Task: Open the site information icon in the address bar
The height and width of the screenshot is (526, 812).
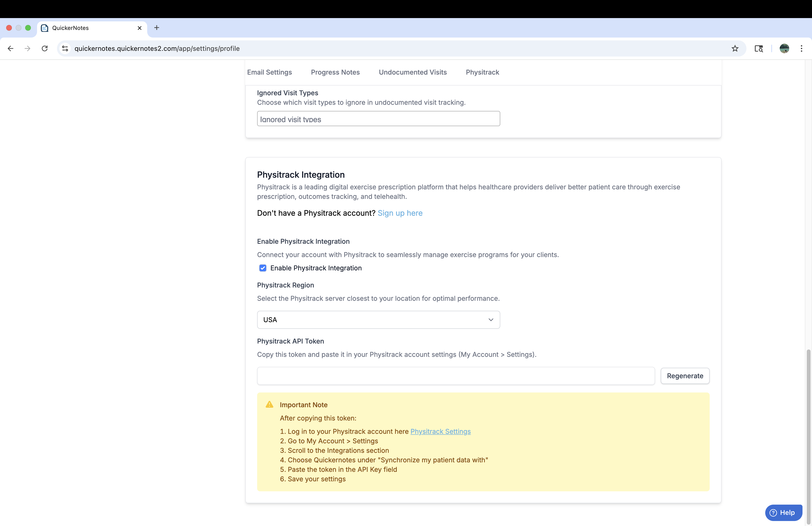Action: click(x=65, y=48)
